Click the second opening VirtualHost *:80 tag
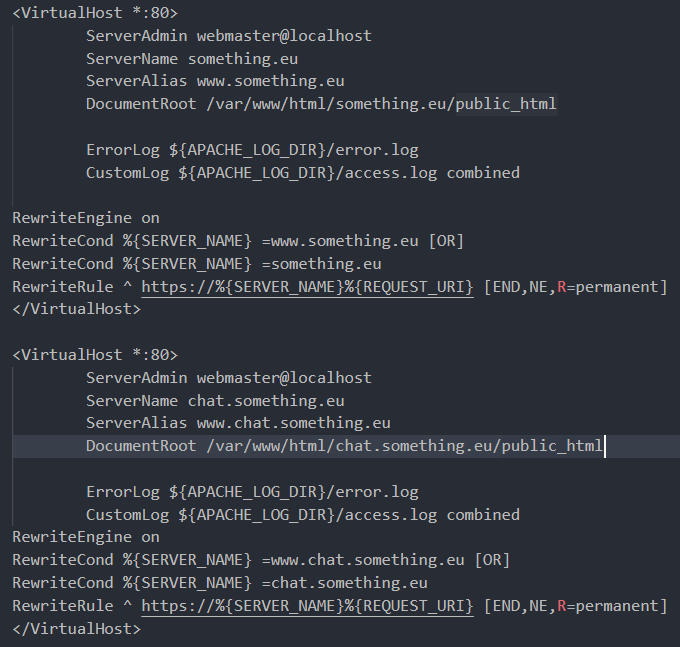This screenshot has width=680, height=647. pyautogui.click(x=95, y=355)
